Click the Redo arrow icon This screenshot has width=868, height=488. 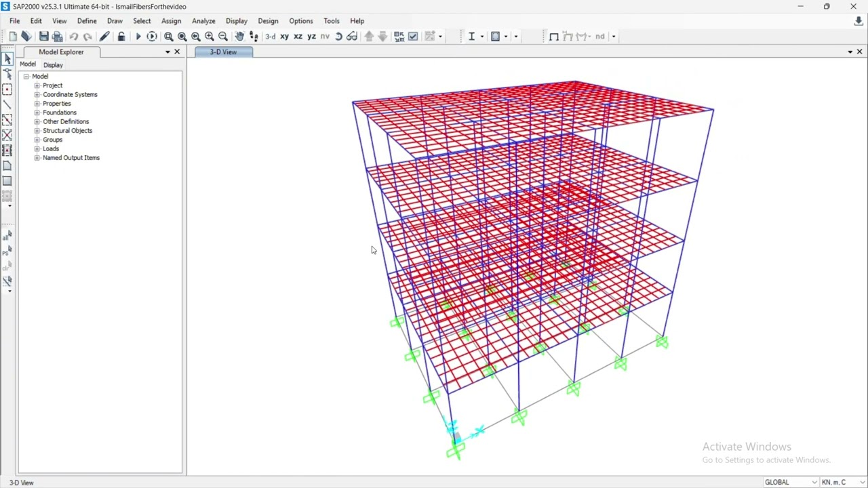point(87,37)
